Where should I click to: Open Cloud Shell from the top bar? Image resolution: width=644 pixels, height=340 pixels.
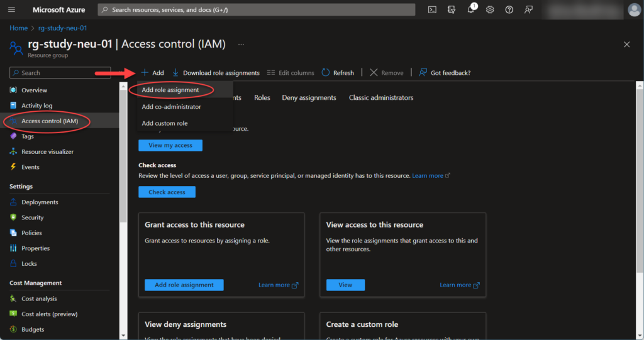[432, 9]
